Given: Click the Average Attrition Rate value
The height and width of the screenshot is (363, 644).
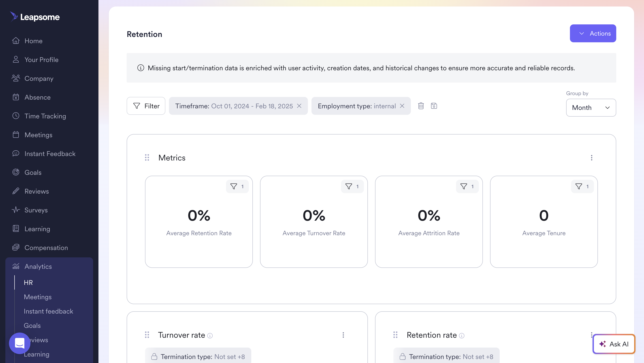Looking at the screenshot, I should pyautogui.click(x=429, y=215).
